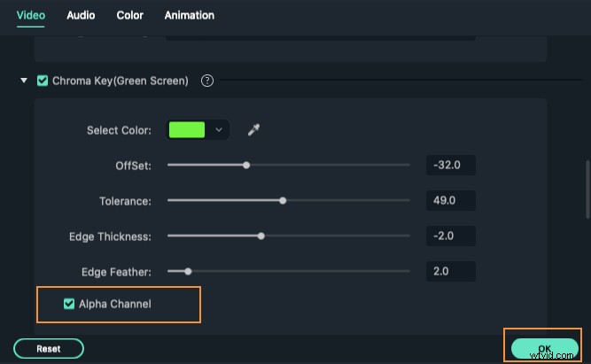This screenshot has height=364, width=591.
Task: Click the Edge Thickness slider knob
Action: point(261,236)
